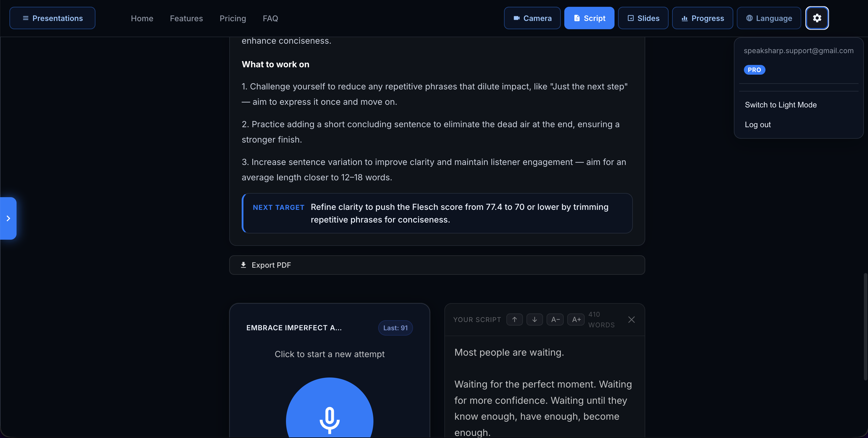
Task: Open the Progress view
Action: click(702, 18)
